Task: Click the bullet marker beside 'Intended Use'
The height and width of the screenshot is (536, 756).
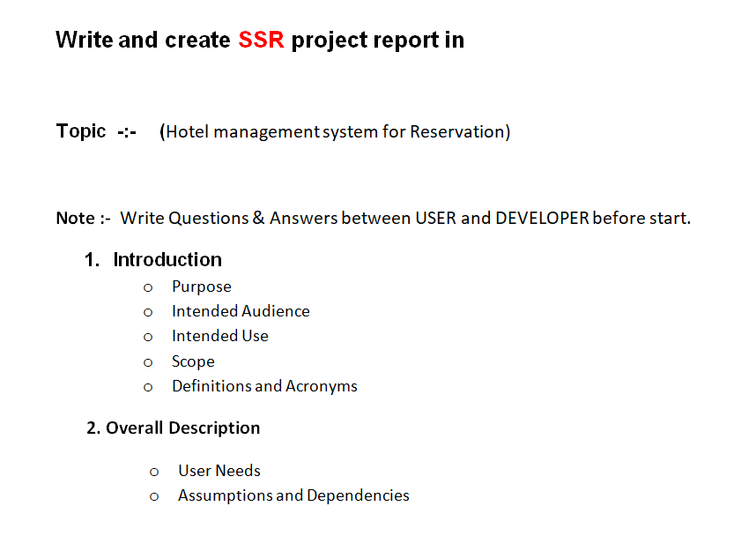Action: tap(148, 336)
